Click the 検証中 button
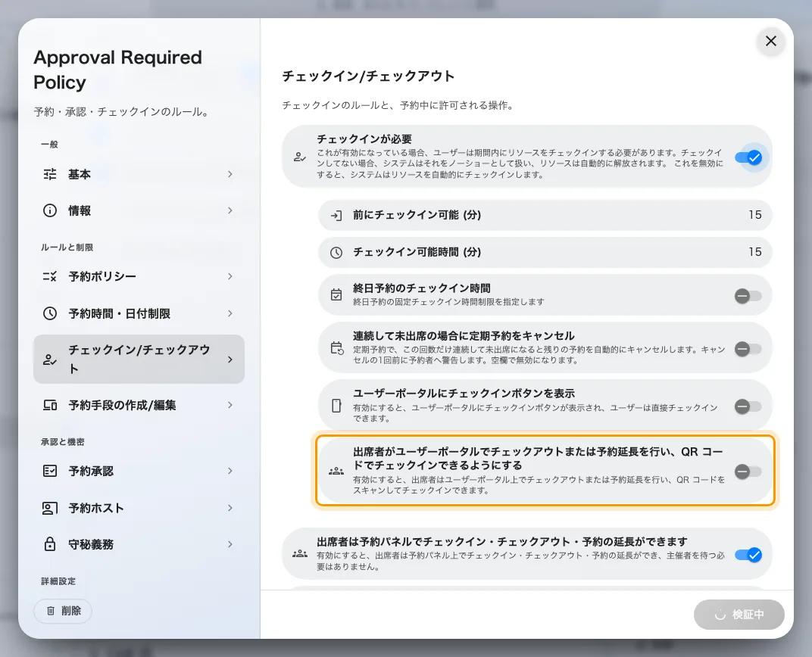 [739, 615]
